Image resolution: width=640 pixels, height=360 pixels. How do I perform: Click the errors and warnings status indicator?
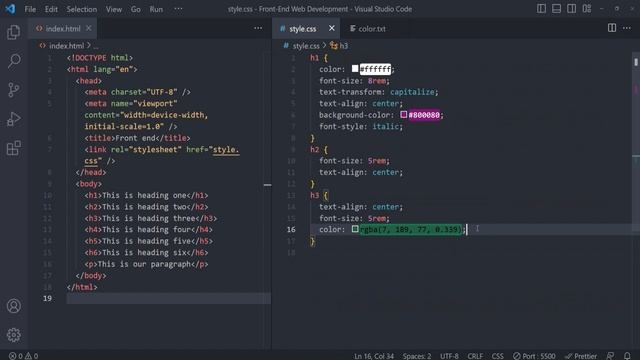[23, 356]
